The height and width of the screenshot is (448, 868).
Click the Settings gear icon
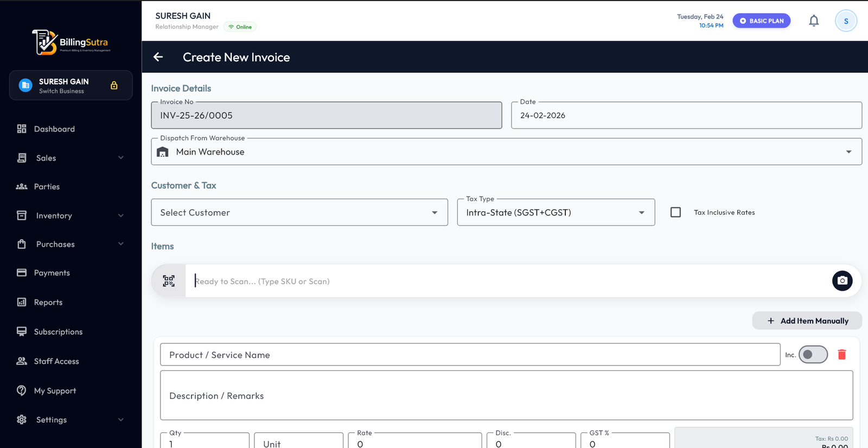click(x=22, y=420)
